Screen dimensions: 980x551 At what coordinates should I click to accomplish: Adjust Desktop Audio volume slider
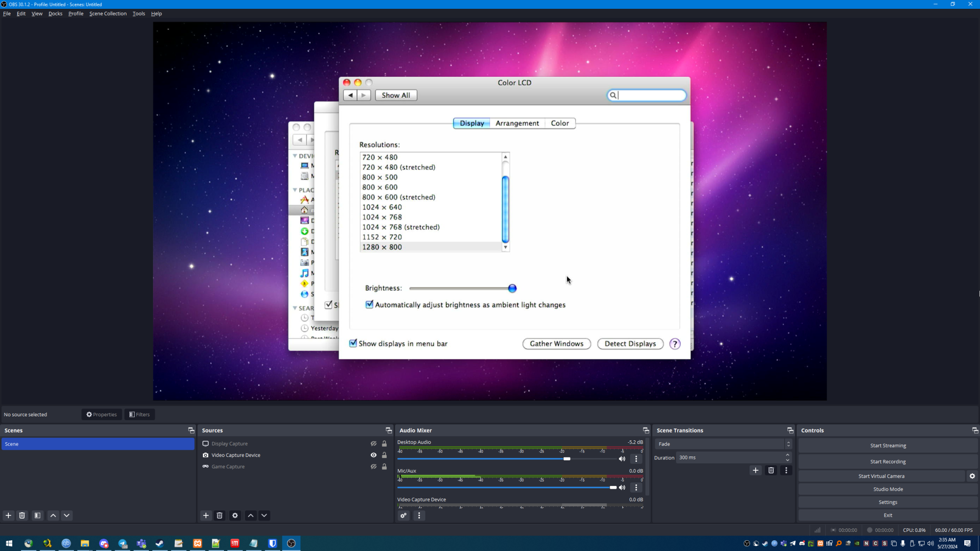pyautogui.click(x=567, y=459)
